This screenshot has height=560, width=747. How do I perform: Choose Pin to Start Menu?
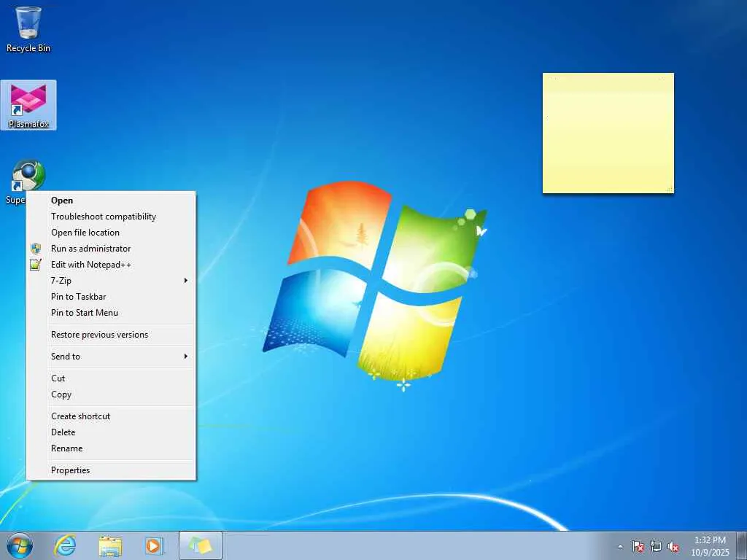coord(111,313)
